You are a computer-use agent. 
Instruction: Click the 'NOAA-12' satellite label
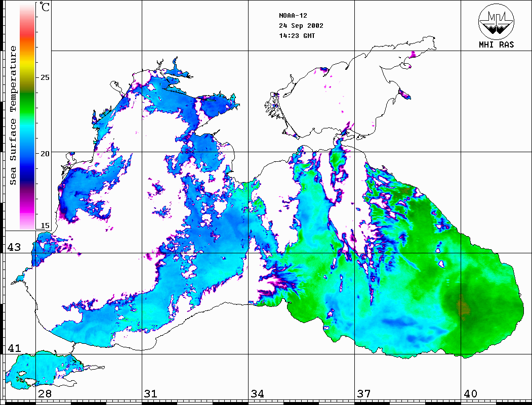coord(293,16)
